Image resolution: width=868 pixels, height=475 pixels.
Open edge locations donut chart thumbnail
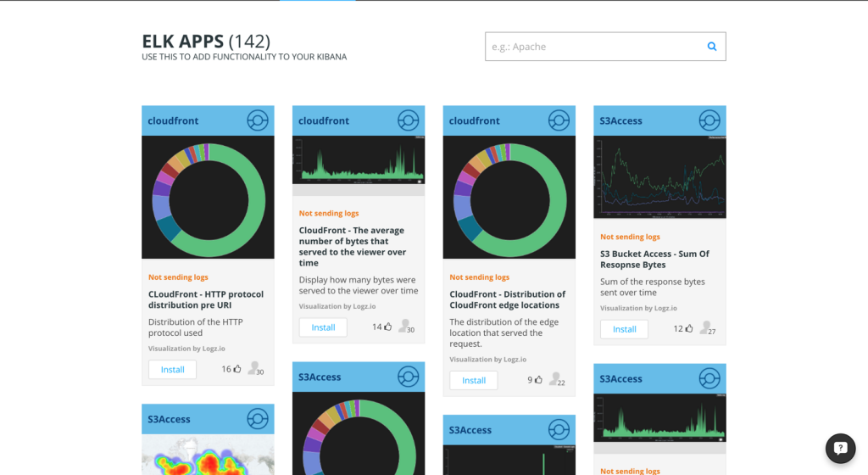(x=509, y=197)
